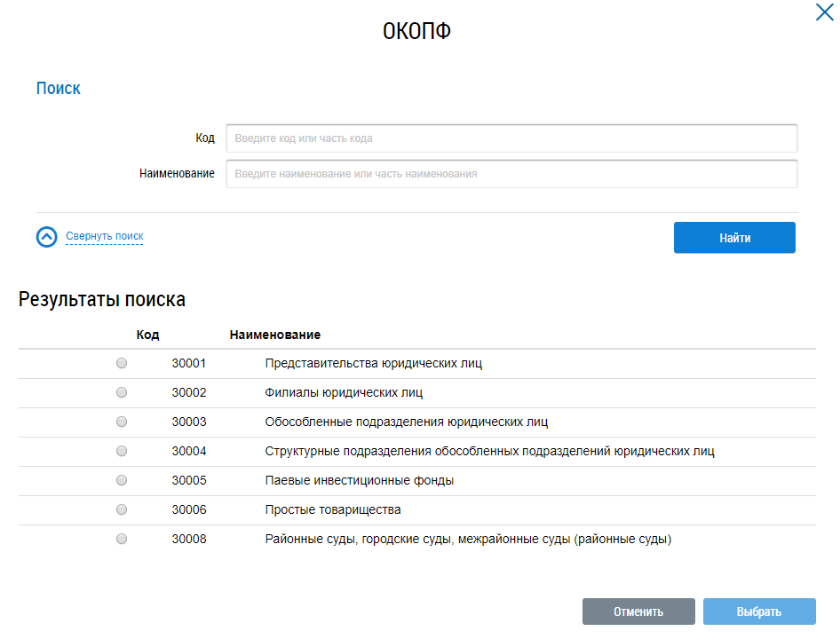Click the Наименование column header
Viewport: 840px width, 639px height.
pyautogui.click(x=274, y=335)
